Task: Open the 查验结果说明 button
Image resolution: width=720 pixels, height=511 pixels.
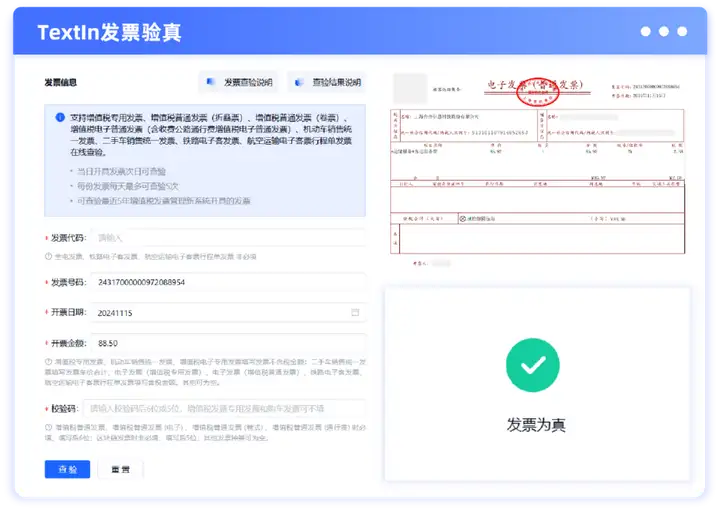Action: tap(327, 82)
